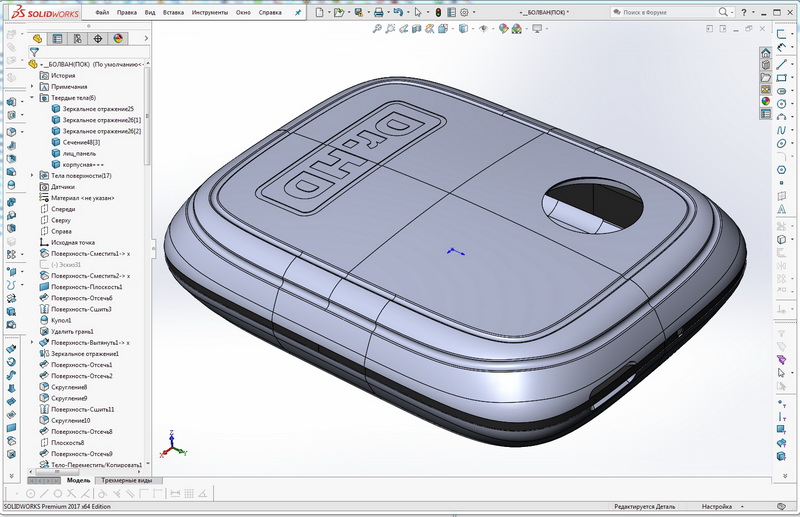
Task: Expand more manager tabs with chevron arrow
Action: (146, 38)
